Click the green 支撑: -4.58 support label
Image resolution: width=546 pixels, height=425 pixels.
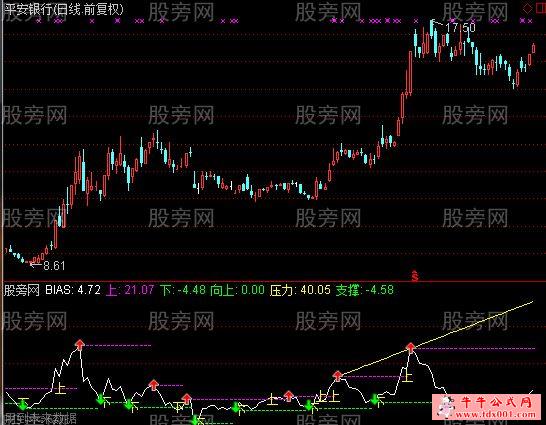point(365,290)
